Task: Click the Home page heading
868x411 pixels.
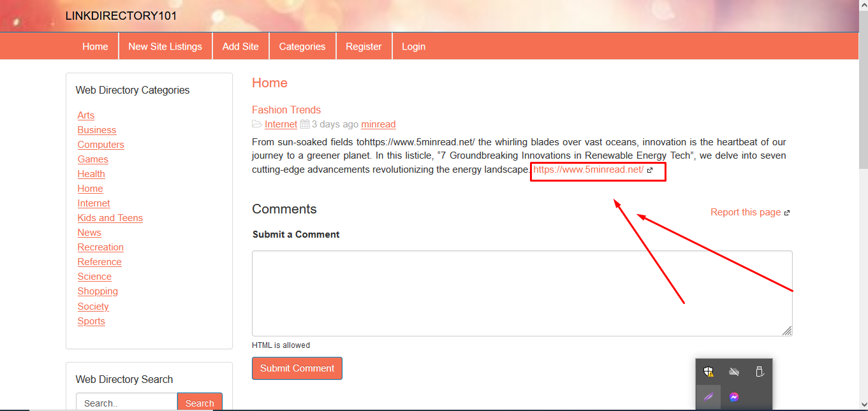Action: (270, 83)
